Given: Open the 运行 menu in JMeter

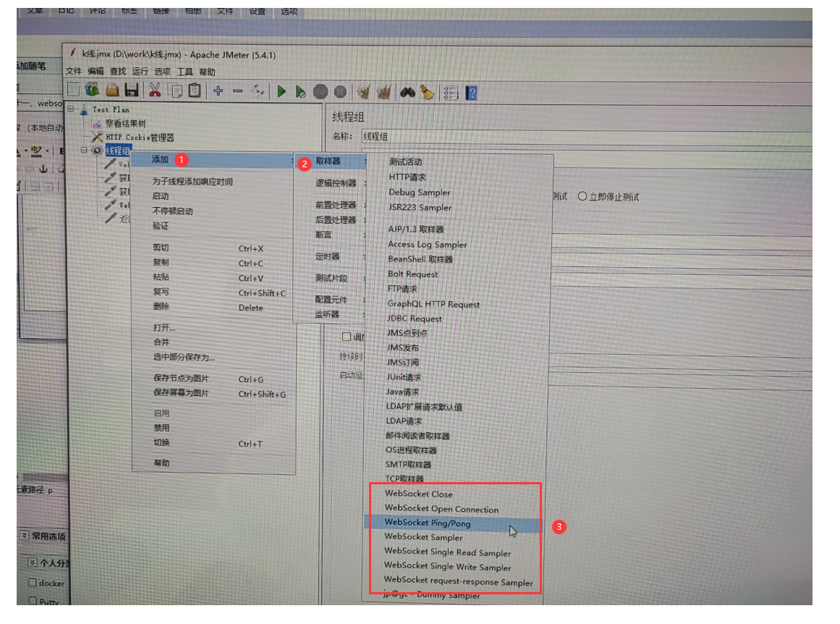Looking at the screenshot, I should pos(140,71).
